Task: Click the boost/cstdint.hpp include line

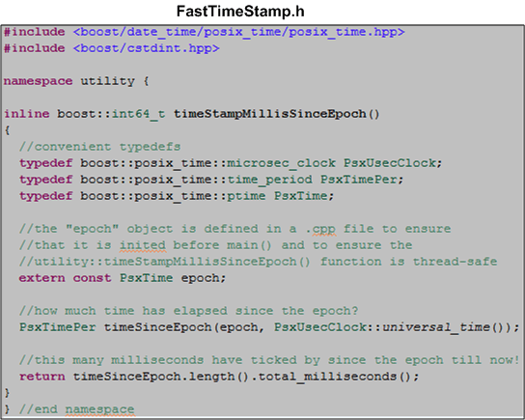Action: click(112, 48)
